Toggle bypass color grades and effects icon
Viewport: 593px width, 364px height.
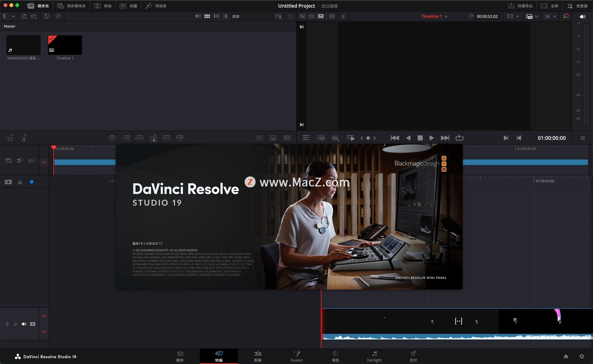coord(566,16)
